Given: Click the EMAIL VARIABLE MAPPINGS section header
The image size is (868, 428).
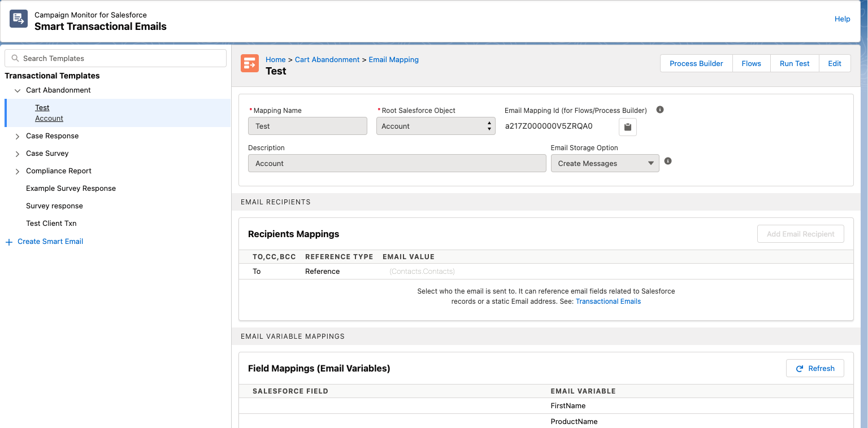Looking at the screenshot, I should point(293,336).
